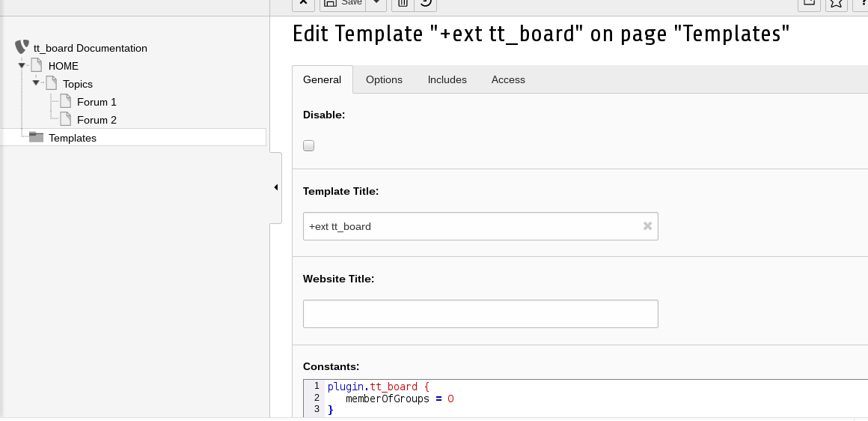Viewport: 868px width, 421px height.
Task: Undo last change with history icon
Action: pyautogui.click(x=426, y=3)
